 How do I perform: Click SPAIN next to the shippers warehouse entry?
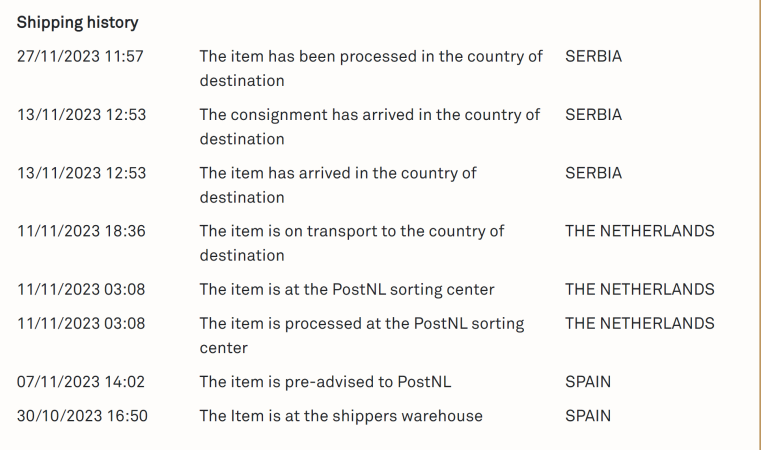coord(588,416)
